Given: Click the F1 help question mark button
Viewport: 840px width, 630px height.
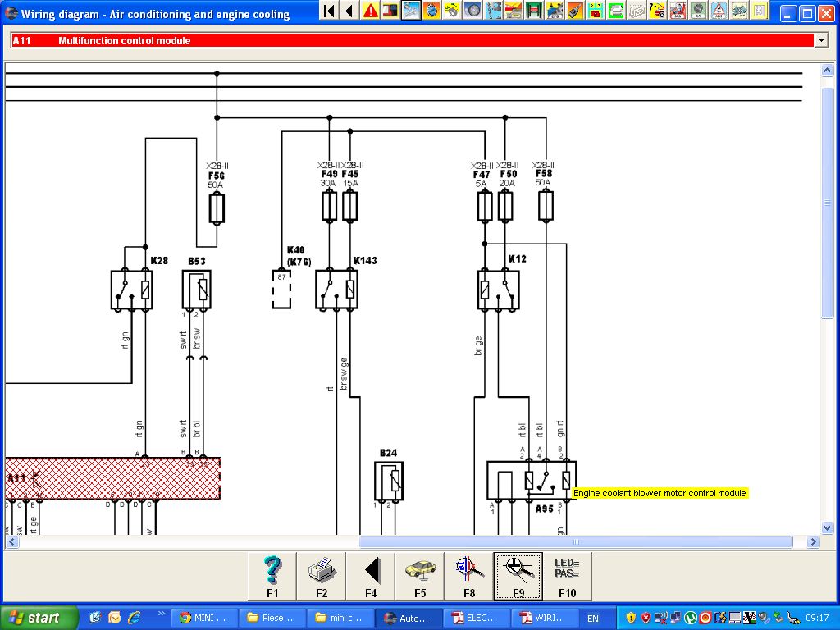Looking at the screenshot, I should [272, 576].
